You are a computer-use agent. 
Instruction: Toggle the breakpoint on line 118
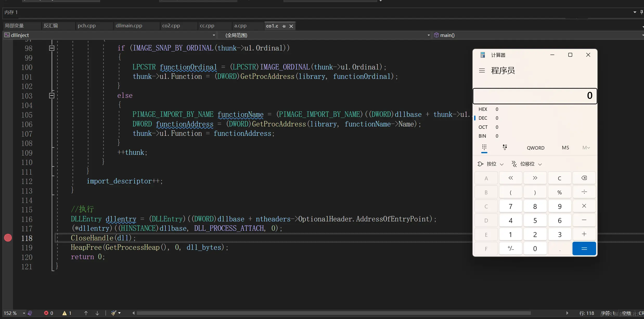[8, 238]
